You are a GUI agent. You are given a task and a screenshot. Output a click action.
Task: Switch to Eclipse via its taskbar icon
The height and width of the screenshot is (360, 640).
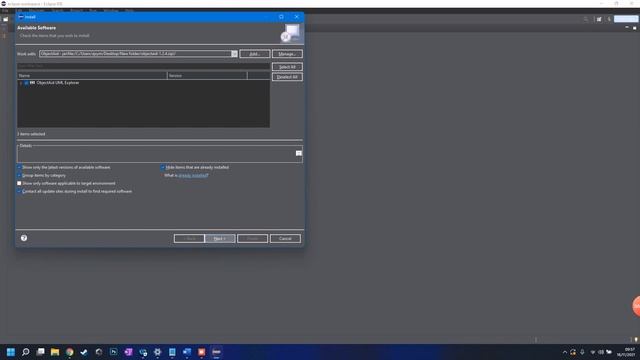click(x=216, y=352)
